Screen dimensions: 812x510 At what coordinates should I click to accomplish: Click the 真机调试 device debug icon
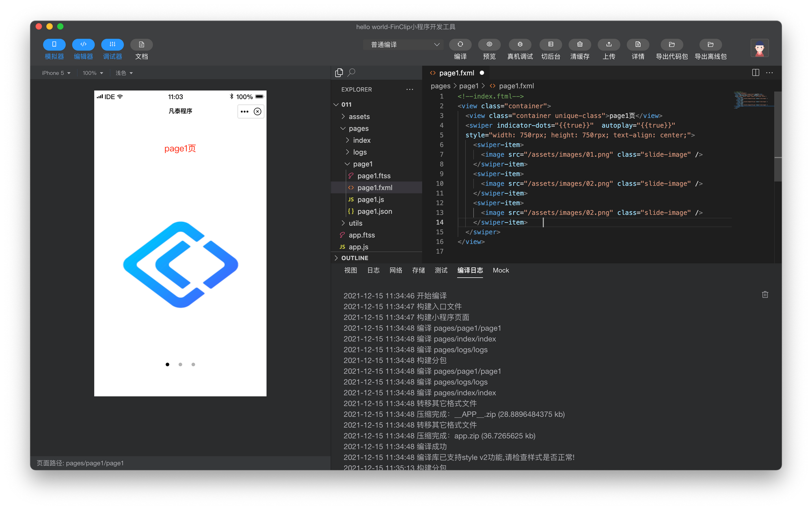tap(520, 44)
